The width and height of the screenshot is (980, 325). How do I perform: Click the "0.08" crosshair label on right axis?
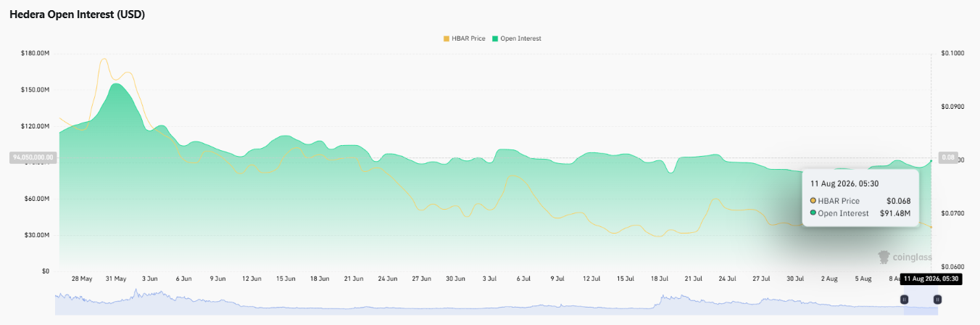(947, 157)
